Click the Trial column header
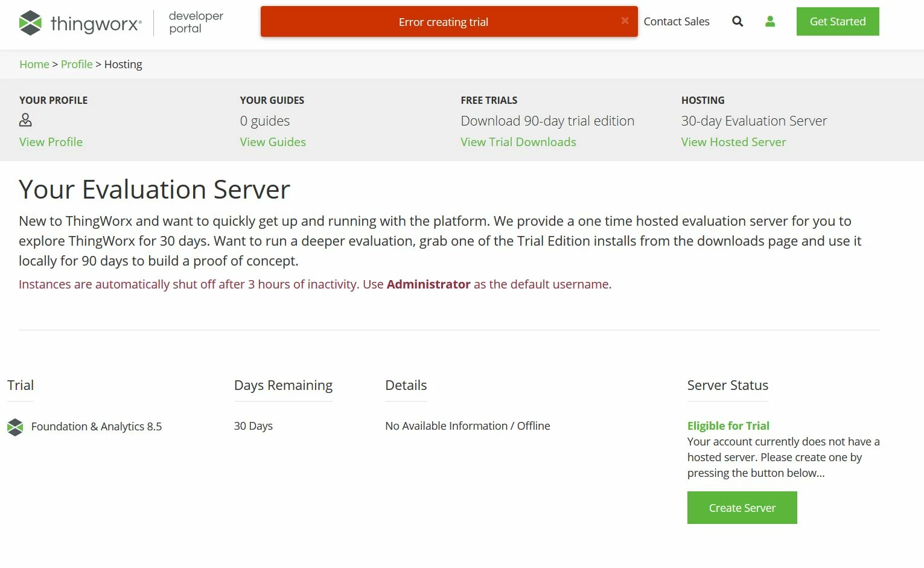The height and width of the screenshot is (568, 924). pos(21,385)
